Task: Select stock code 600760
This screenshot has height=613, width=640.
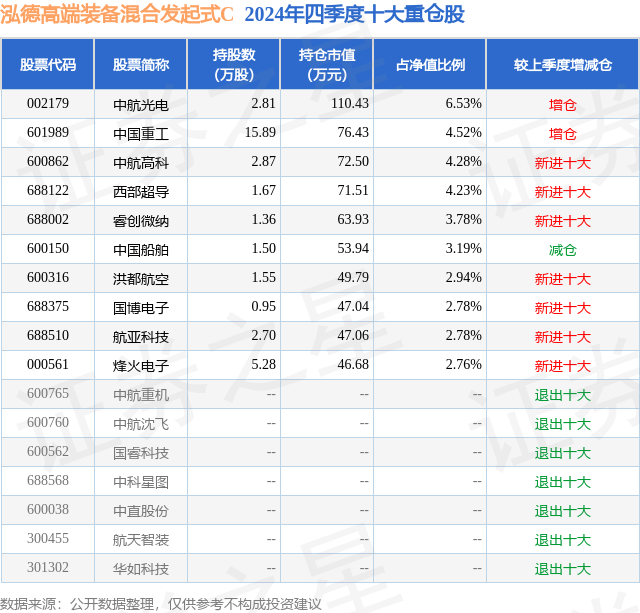Action: tap(48, 422)
